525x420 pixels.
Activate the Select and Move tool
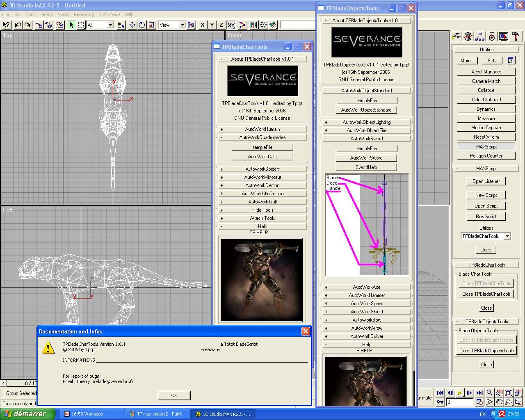(x=132, y=25)
